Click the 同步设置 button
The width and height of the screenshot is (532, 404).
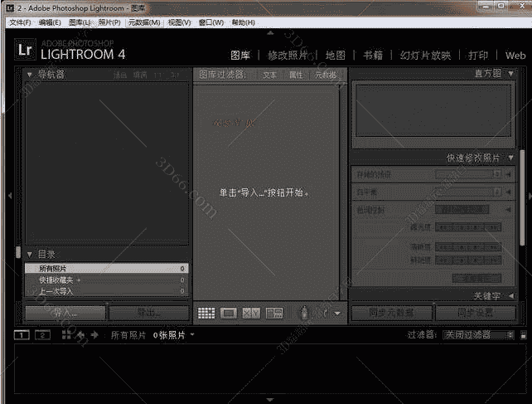tap(476, 313)
